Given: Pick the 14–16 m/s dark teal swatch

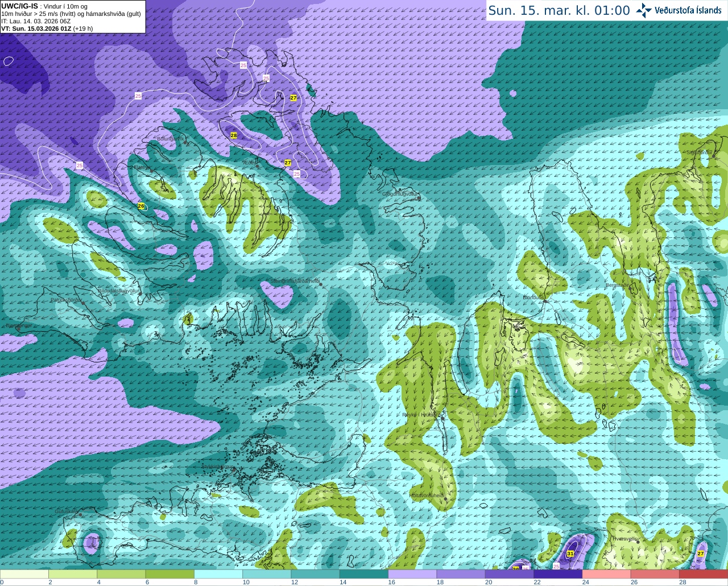Looking at the screenshot, I should click(364, 574).
